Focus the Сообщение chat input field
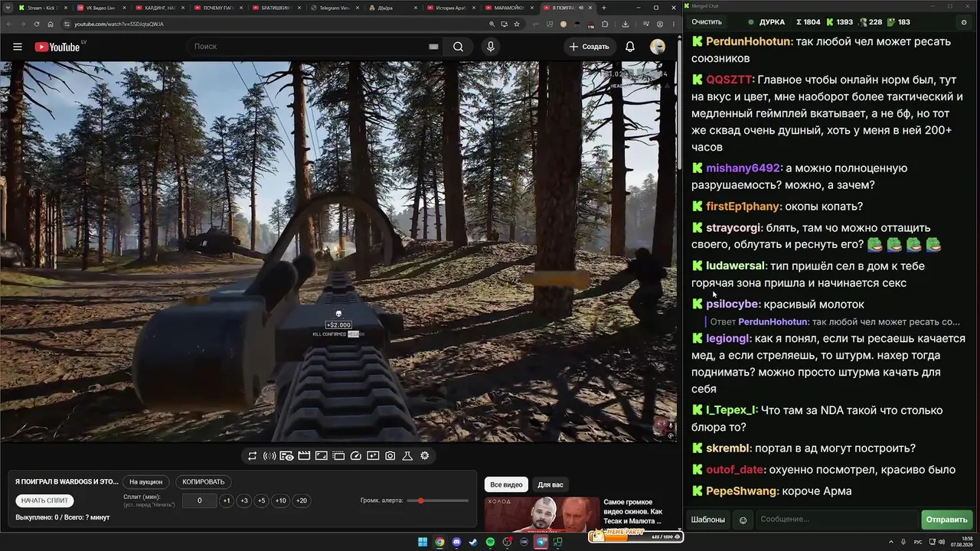The width and height of the screenshot is (980, 551). (836, 520)
